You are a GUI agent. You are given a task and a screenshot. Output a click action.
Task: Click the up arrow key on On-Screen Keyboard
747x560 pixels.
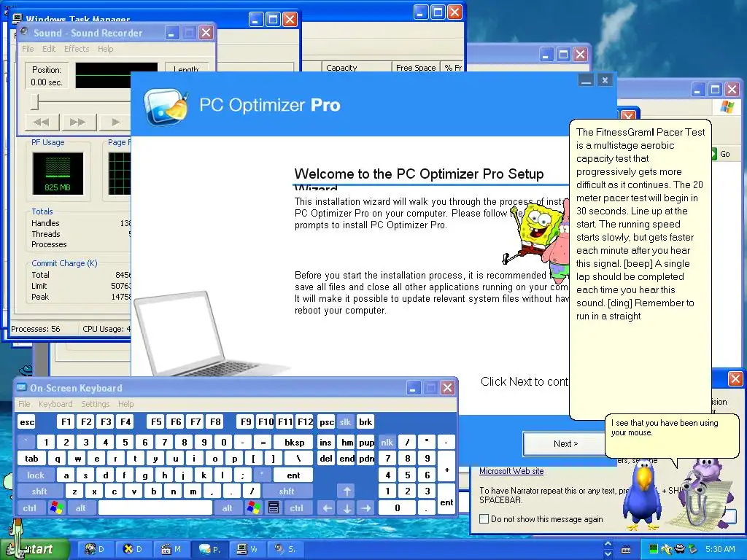347,491
